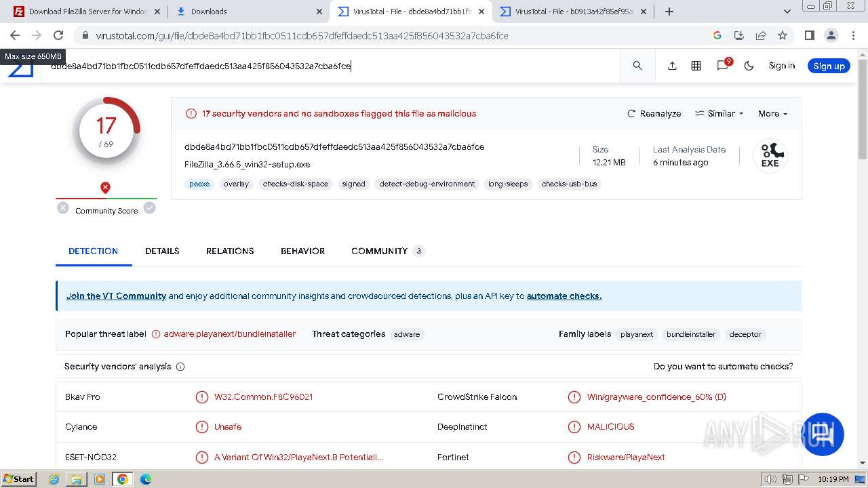This screenshot has height=488, width=868.
Task: Switch to the Download FileZilla Server browser tab
Action: click(x=88, y=12)
